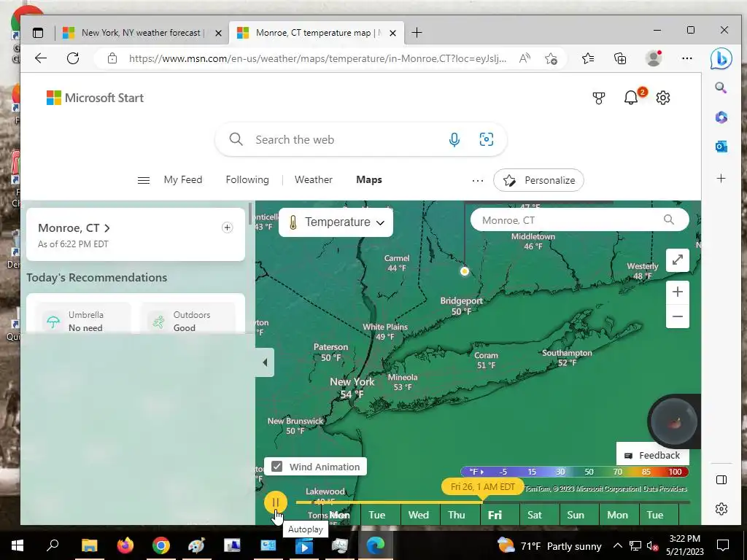Screen dimensions: 747x560
Task: Close the Monroe, CT temperature map tab
Action: point(392,33)
